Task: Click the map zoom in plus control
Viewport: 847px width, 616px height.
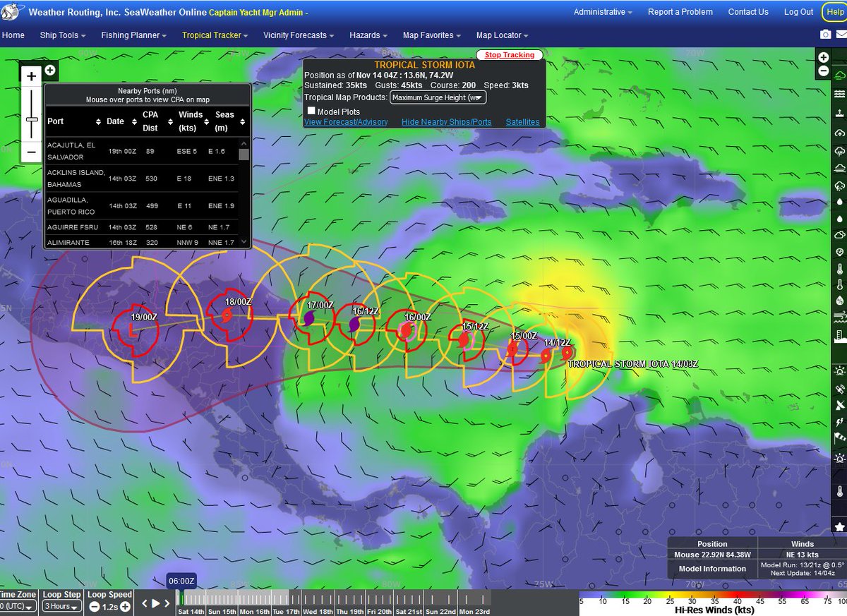Action: 30,76
